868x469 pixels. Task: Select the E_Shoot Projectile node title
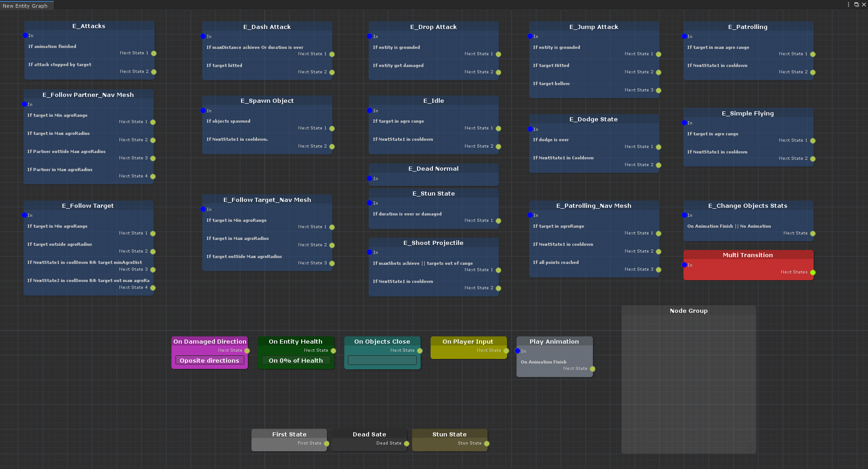433,243
